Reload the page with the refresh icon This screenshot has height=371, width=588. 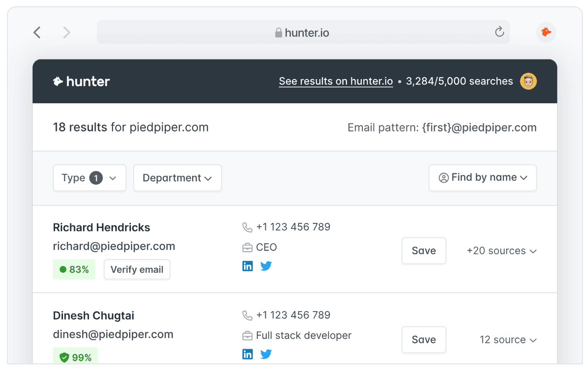point(499,32)
